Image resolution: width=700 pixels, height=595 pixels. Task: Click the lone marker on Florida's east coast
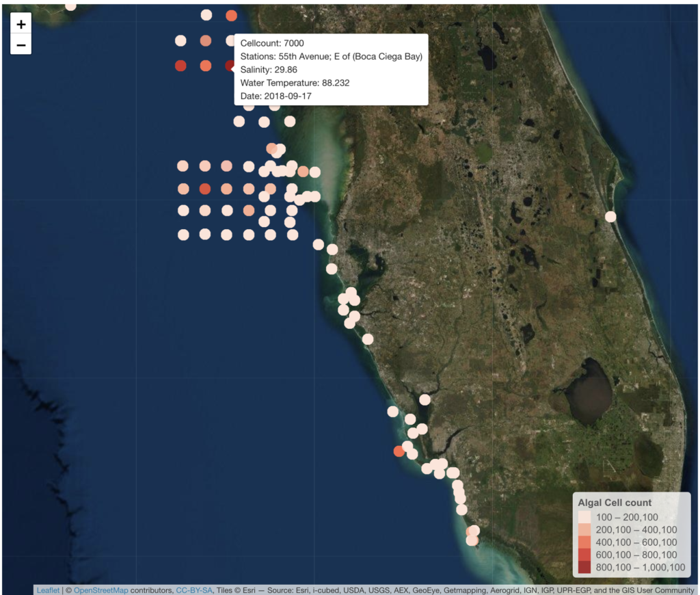(x=610, y=217)
